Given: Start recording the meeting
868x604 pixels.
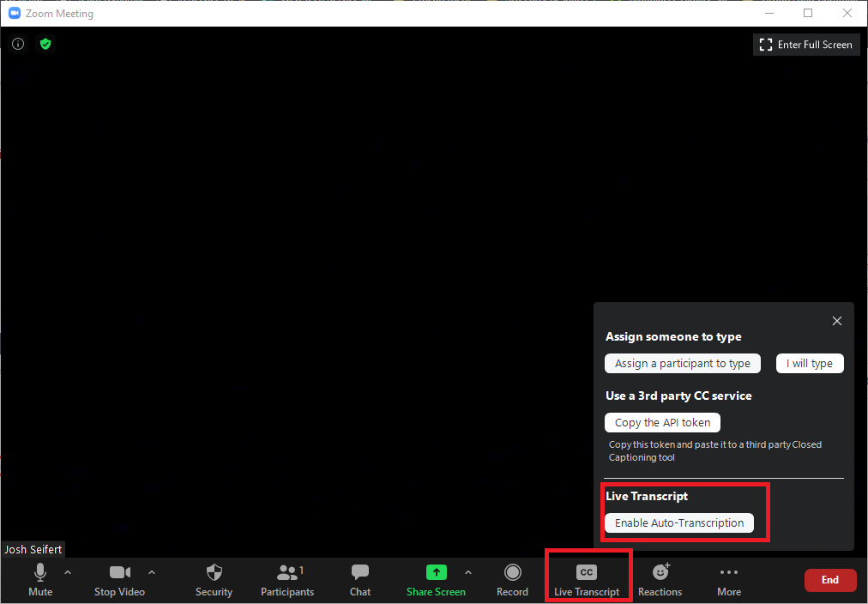Looking at the screenshot, I should pos(512,579).
